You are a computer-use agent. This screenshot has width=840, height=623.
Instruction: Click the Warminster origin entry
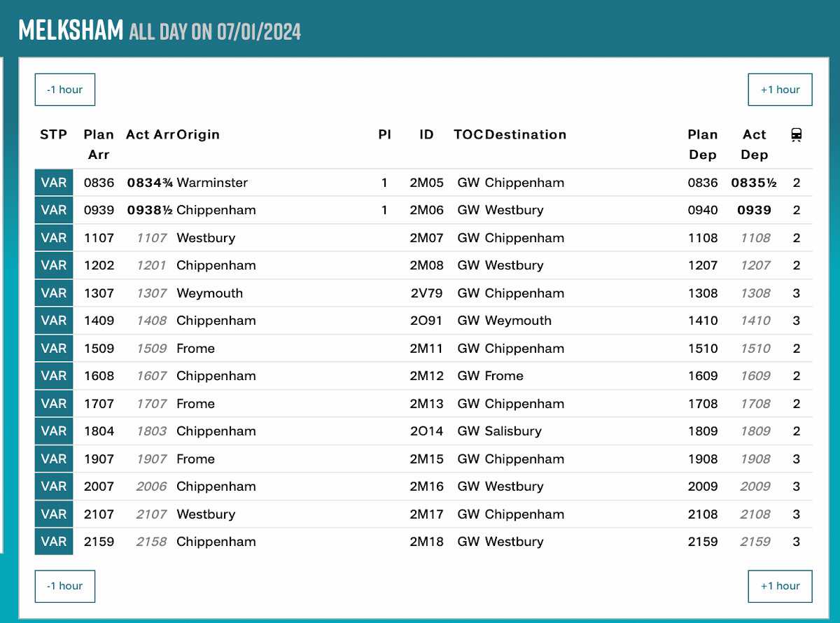[x=212, y=183]
